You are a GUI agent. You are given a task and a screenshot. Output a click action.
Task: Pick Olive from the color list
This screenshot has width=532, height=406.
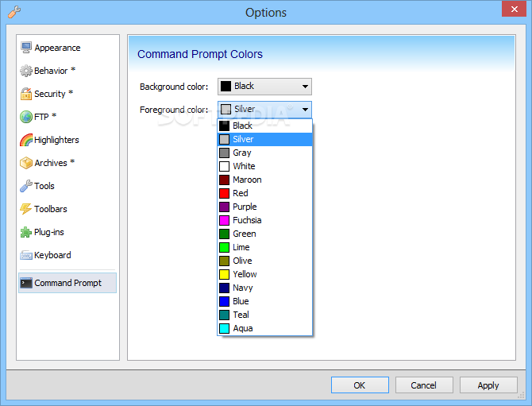(264, 261)
